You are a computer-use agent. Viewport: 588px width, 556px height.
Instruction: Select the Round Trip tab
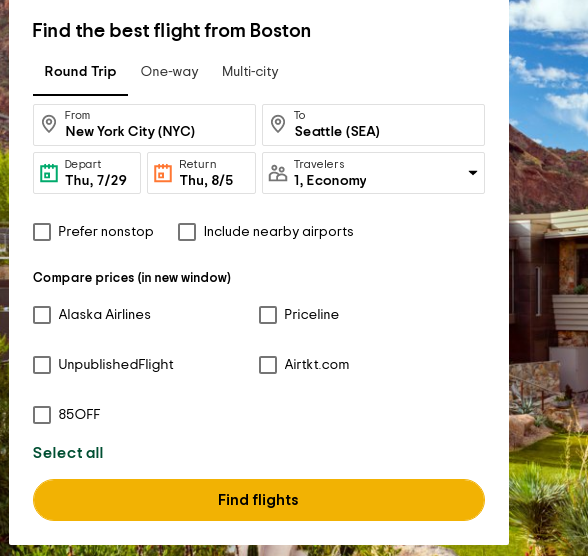click(x=80, y=72)
